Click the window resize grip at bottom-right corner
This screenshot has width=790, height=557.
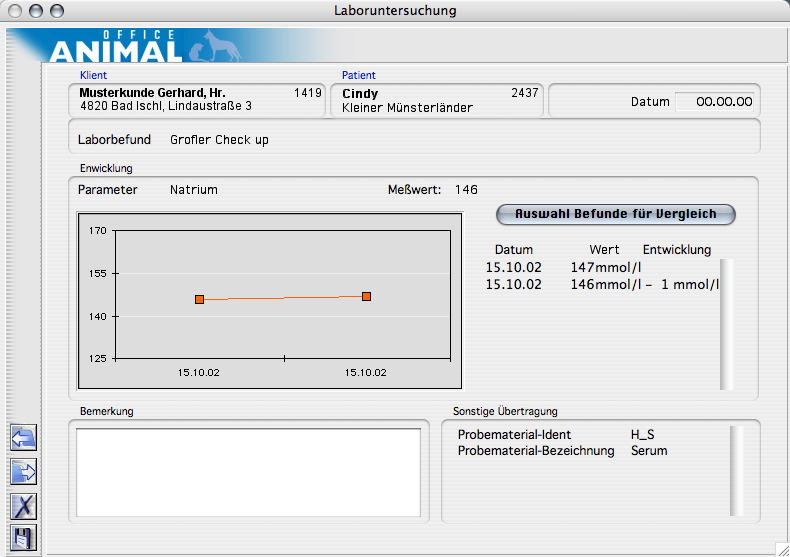(780, 547)
